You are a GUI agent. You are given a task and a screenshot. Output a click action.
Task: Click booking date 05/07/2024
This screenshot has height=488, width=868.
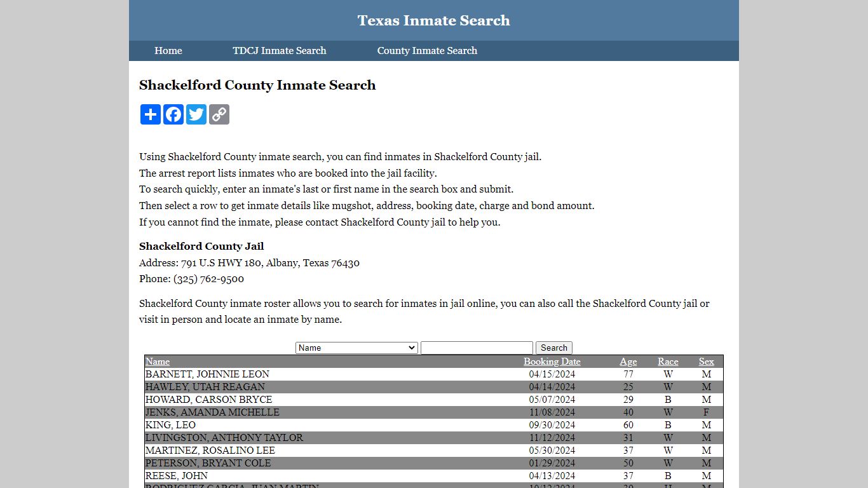(x=552, y=400)
